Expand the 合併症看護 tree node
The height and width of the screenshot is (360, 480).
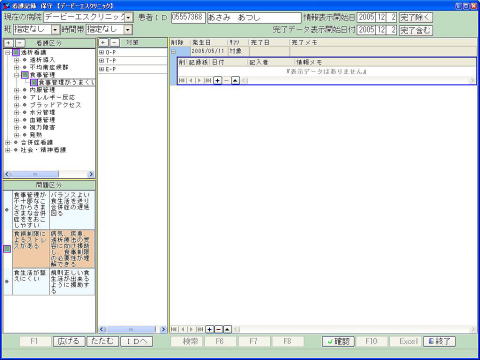point(7,142)
